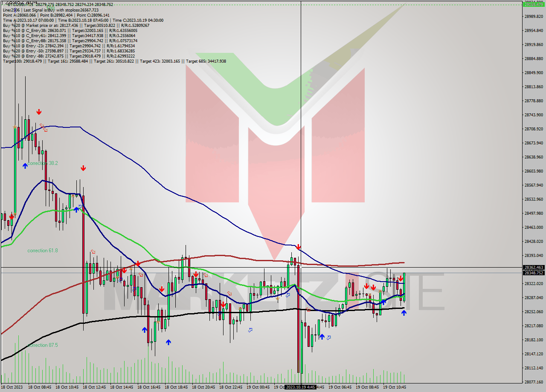Click the 18 Oct 22:45 time label

click(x=230, y=387)
